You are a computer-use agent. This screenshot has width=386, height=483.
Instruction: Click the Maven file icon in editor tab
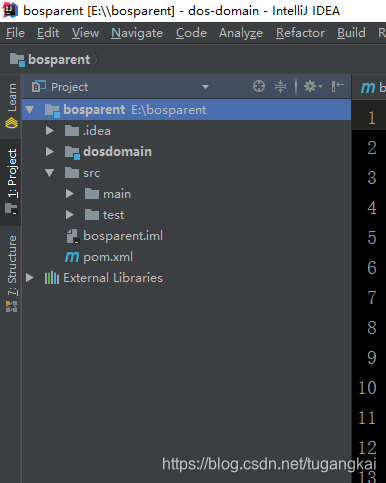click(x=368, y=88)
